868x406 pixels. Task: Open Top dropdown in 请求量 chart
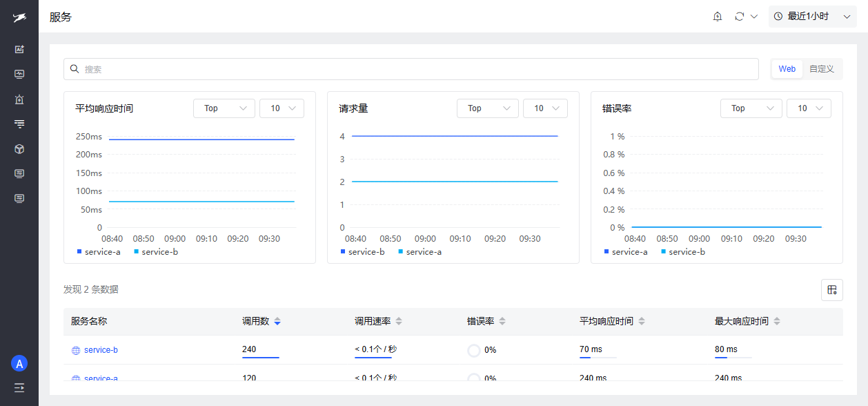[488, 108]
